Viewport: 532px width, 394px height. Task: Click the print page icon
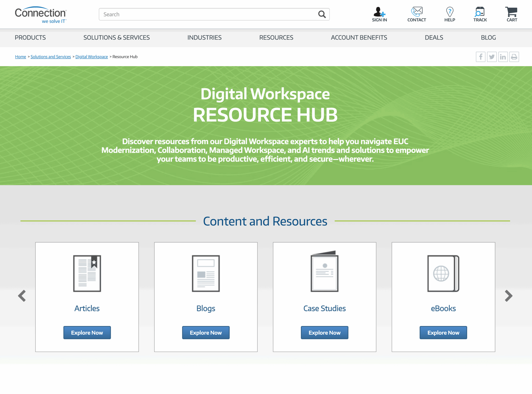click(514, 57)
